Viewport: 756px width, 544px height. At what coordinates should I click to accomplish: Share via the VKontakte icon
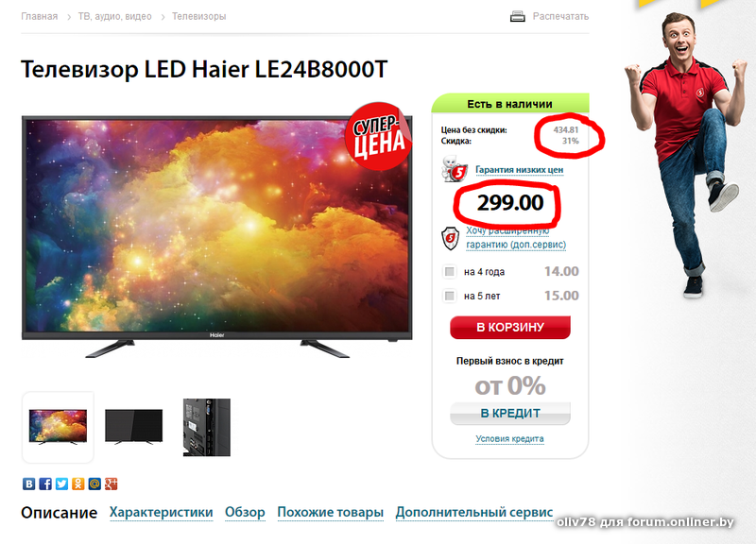pyautogui.click(x=29, y=484)
